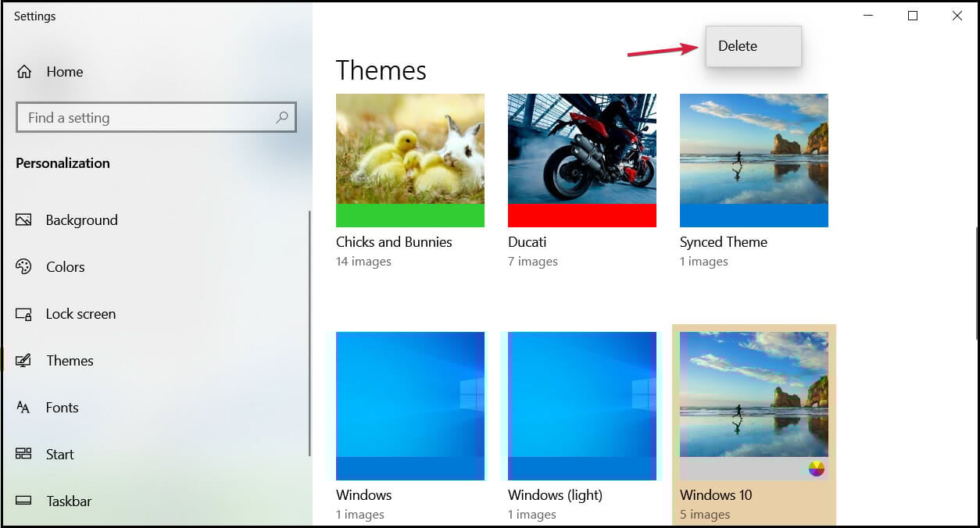Click green color bar under Chicks and Bunnies
Viewport: 980px width, 528px height.
(410, 216)
